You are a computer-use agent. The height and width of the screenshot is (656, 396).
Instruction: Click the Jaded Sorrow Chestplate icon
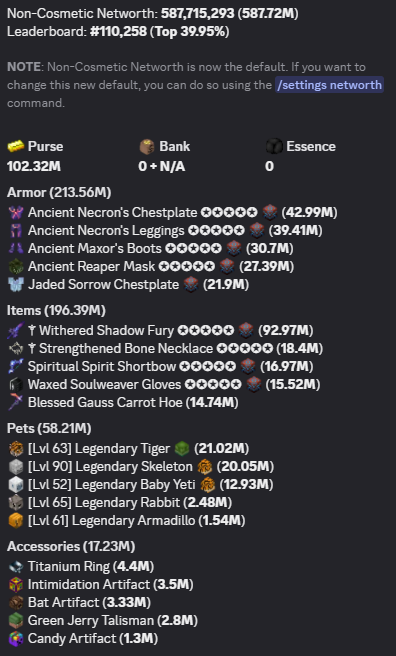click(x=15, y=284)
